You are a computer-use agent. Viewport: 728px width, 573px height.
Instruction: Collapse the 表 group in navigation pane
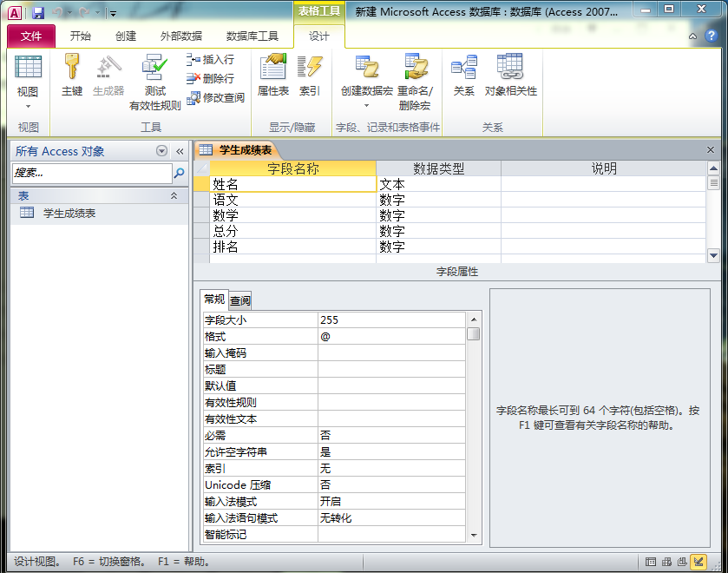(174, 195)
